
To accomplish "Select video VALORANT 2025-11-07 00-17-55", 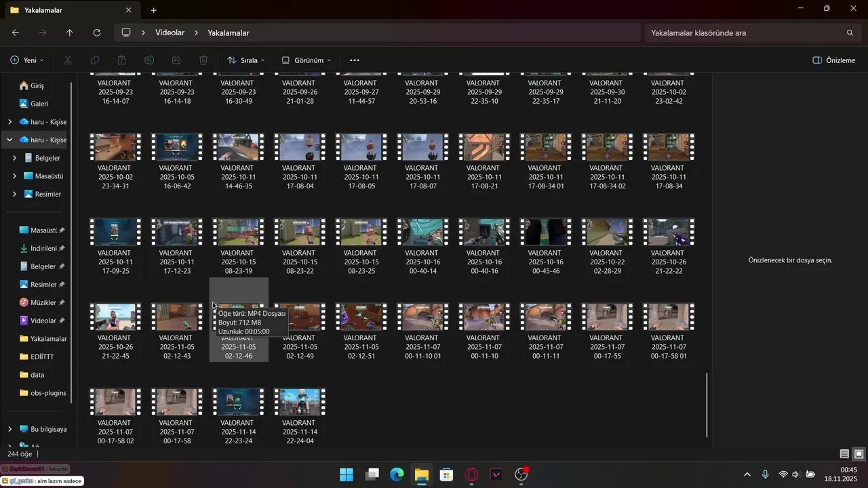I will click(x=607, y=331).
